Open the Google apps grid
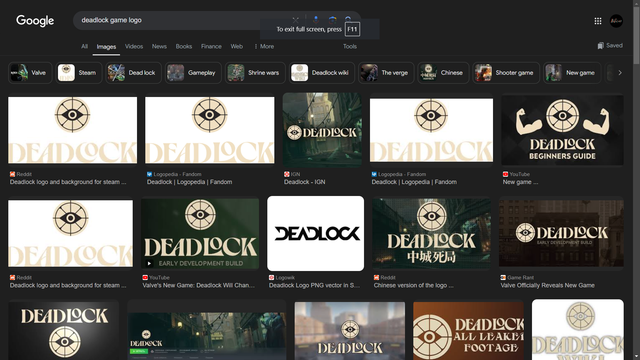 pos(598,21)
